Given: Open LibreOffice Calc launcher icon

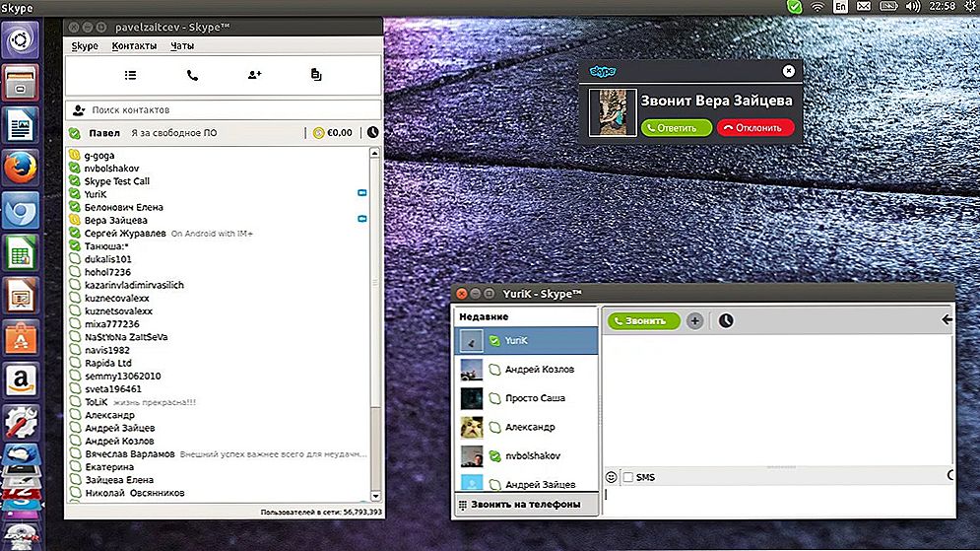Looking at the screenshot, I should coord(21,252).
